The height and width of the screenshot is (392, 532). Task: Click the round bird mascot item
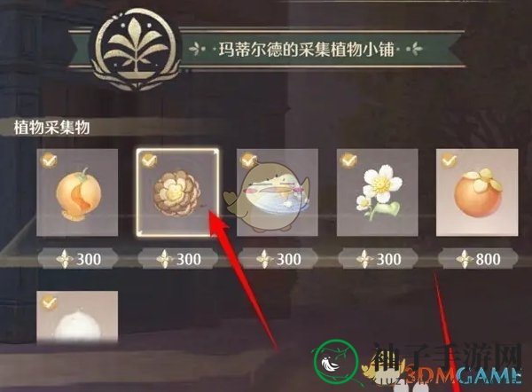click(278, 192)
